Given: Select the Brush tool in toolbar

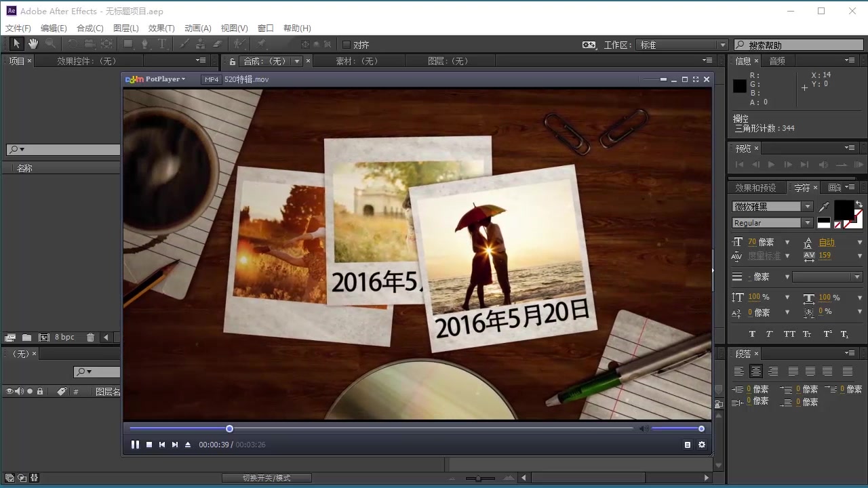Looking at the screenshot, I should (184, 44).
